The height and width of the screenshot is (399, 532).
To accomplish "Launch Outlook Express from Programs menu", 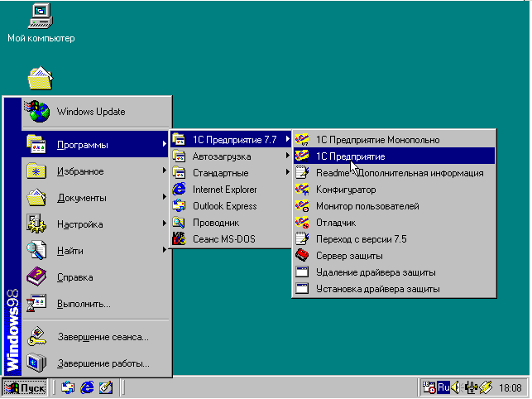I will (231, 206).
